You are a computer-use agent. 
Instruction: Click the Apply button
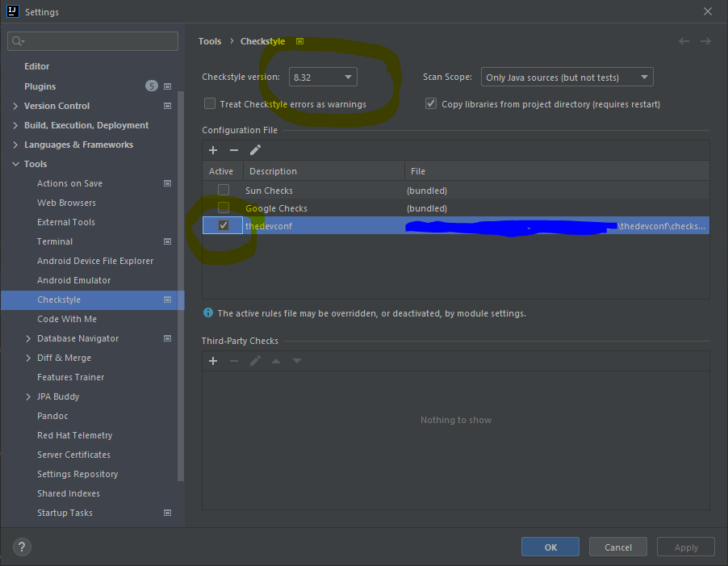pyautogui.click(x=686, y=547)
